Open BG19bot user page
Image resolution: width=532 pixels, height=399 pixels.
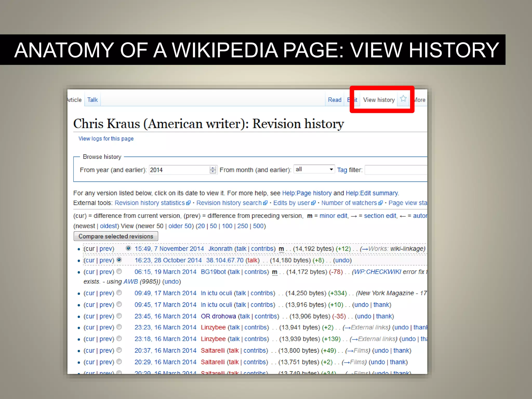pos(213,272)
